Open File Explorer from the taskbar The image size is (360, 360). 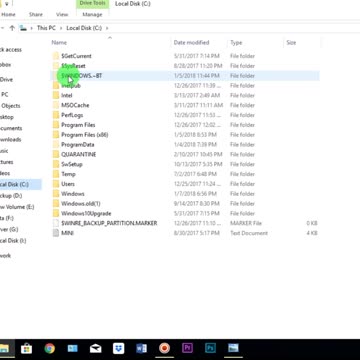(x=4, y=348)
